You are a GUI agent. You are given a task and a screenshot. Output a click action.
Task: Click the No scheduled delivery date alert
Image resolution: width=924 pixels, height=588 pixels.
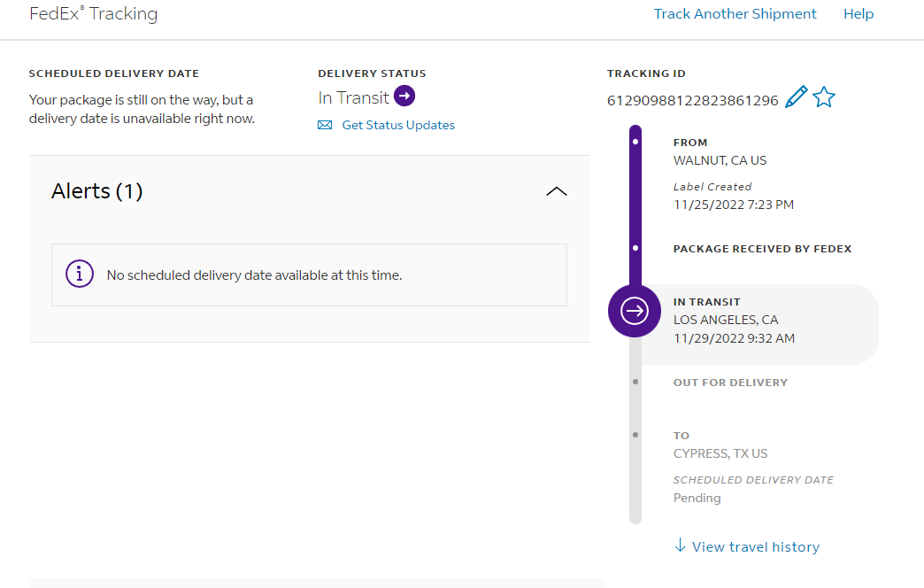coord(254,275)
